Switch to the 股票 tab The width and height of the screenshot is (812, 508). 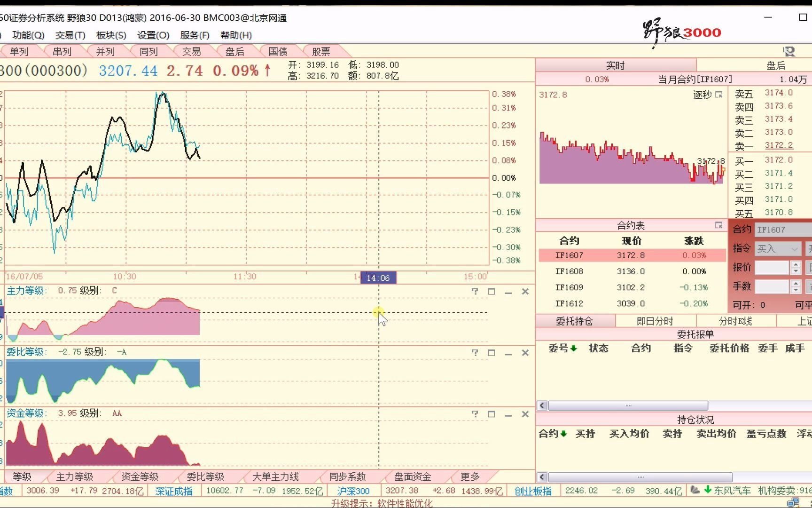pyautogui.click(x=321, y=52)
